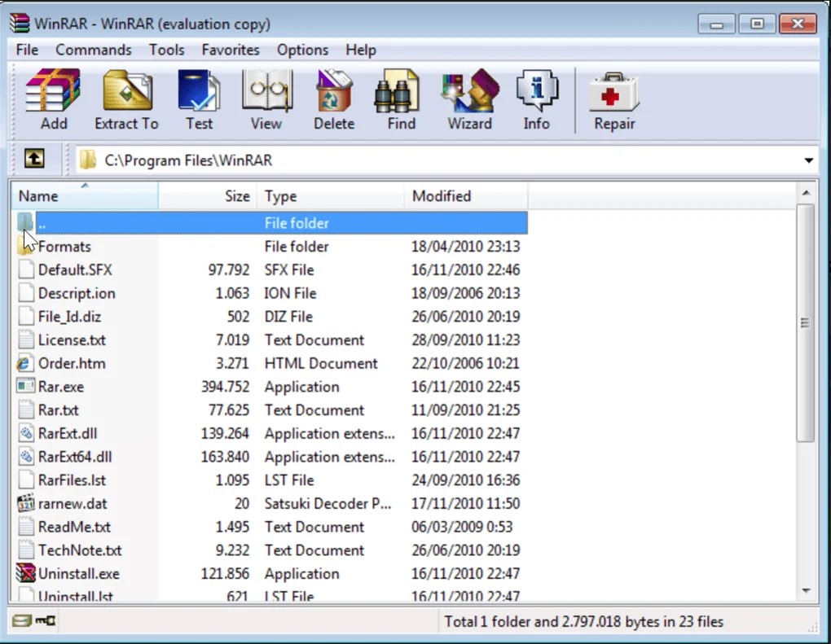
Task: Click the Rar.exe application icon
Action: 25,386
